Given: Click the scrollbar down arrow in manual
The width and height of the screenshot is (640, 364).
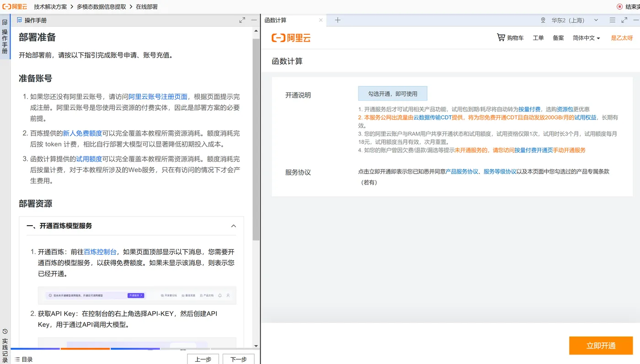Looking at the screenshot, I should click(x=256, y=346).
